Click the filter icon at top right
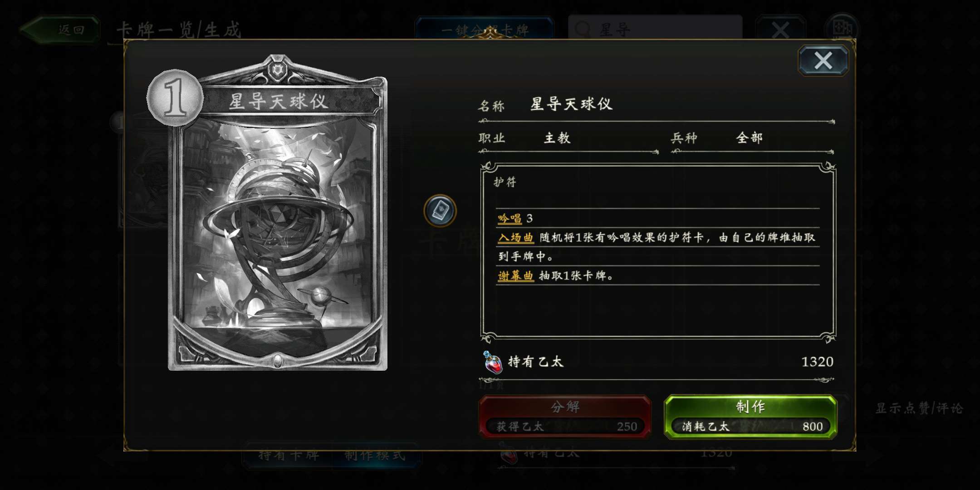Viewport: 980px width, 490px height. 842,29
